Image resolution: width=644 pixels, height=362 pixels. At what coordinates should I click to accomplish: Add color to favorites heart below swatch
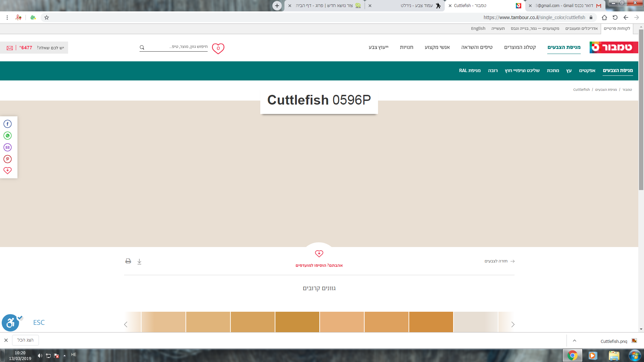(319, 254)
